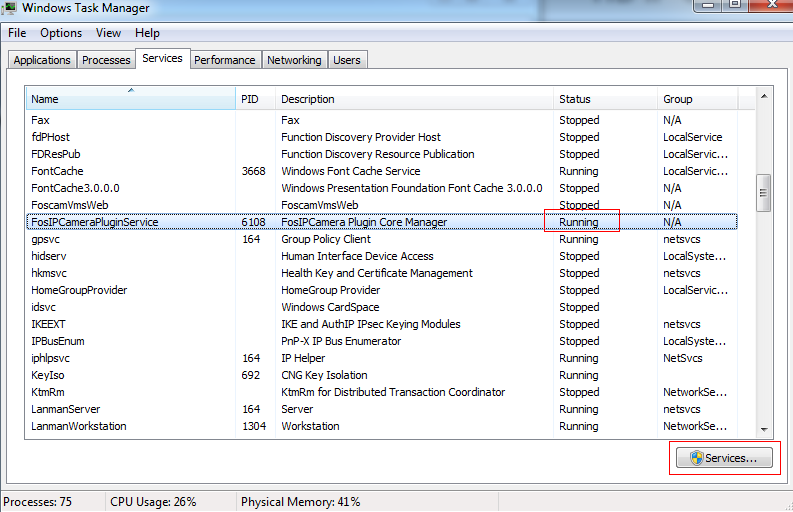Click Running status of FosIPCameraPluginService

(x=579, y=222)
